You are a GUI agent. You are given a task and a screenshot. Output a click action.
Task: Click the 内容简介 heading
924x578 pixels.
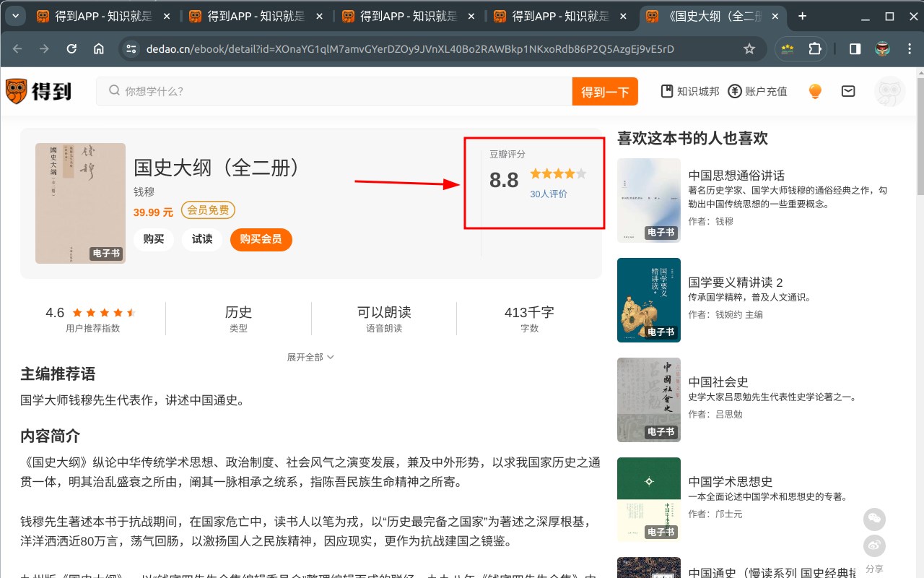pos(51,436)
